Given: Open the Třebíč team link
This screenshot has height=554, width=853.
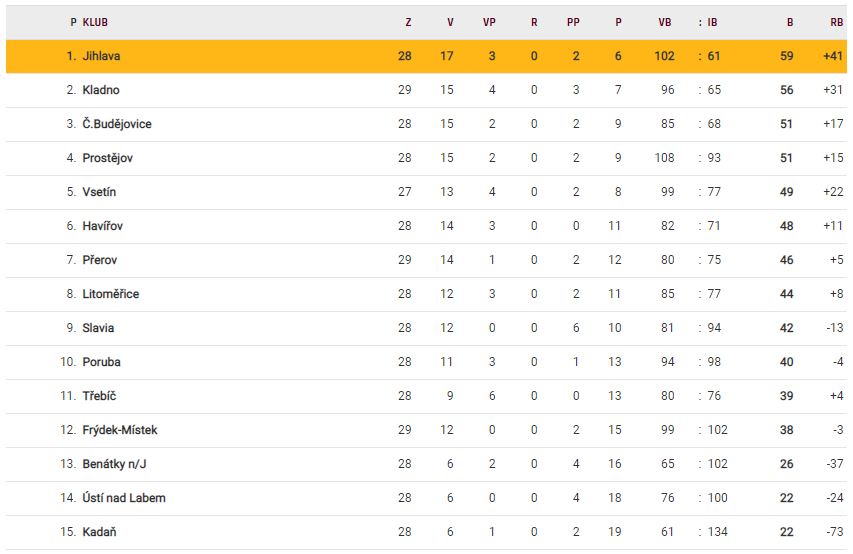Looking at the screenshot, I should (100, 396).
